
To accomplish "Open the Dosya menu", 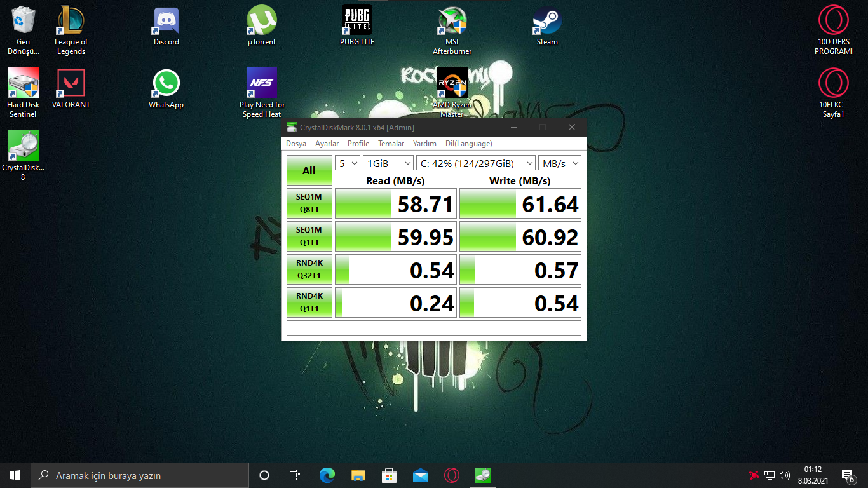I will click(x=296, y=144).
